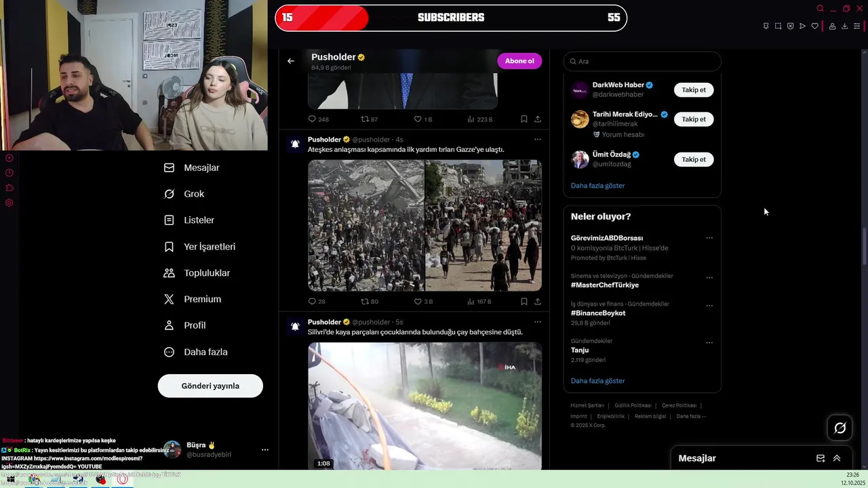This screenshot has width=868, height=488.
Task: Open the #MasterChefTürkiye trend
Action: (605, 285)
